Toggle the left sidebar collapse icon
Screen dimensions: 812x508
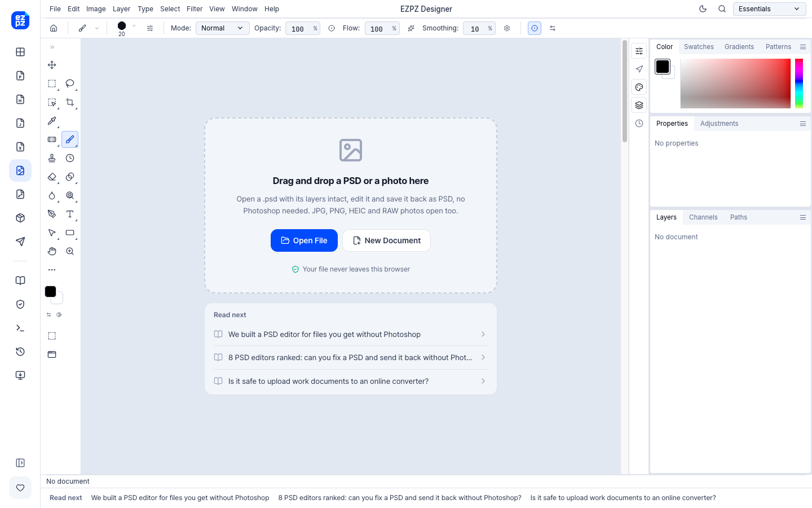[x=20, y=463]
